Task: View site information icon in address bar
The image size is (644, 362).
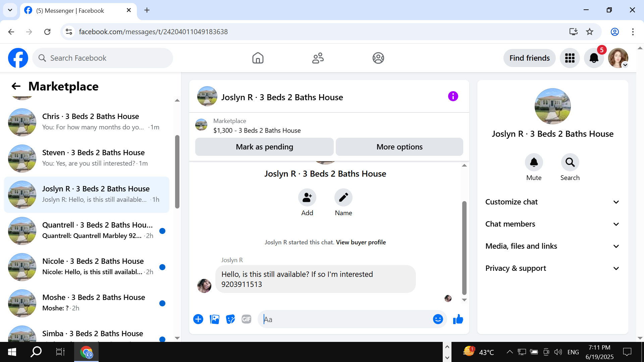Action: (69, 32)
